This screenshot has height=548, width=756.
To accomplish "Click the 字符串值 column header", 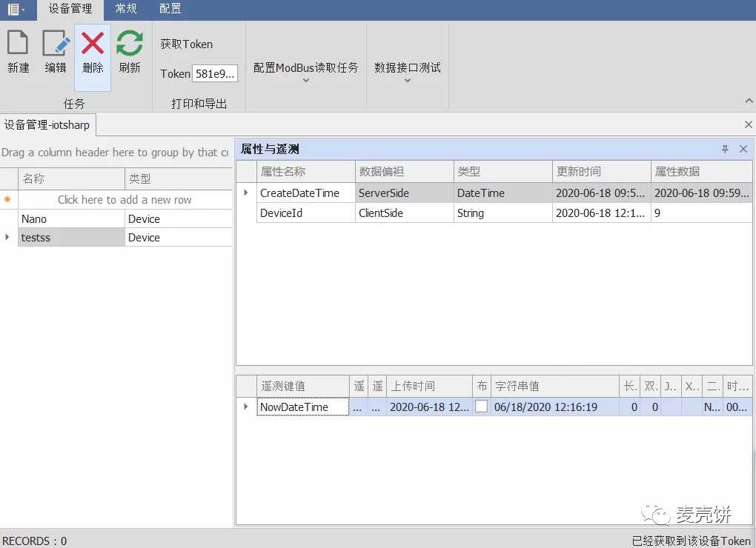I will point(555,386).
